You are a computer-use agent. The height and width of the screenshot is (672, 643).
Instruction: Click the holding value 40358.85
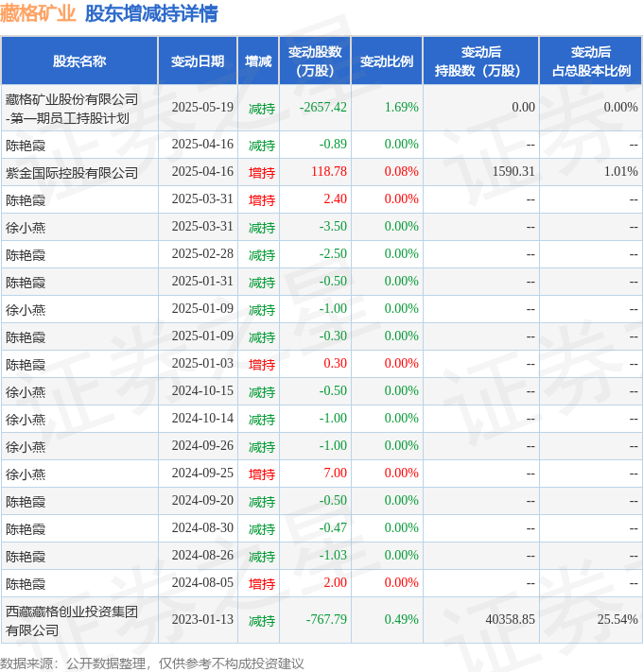[x=511, y=619]
